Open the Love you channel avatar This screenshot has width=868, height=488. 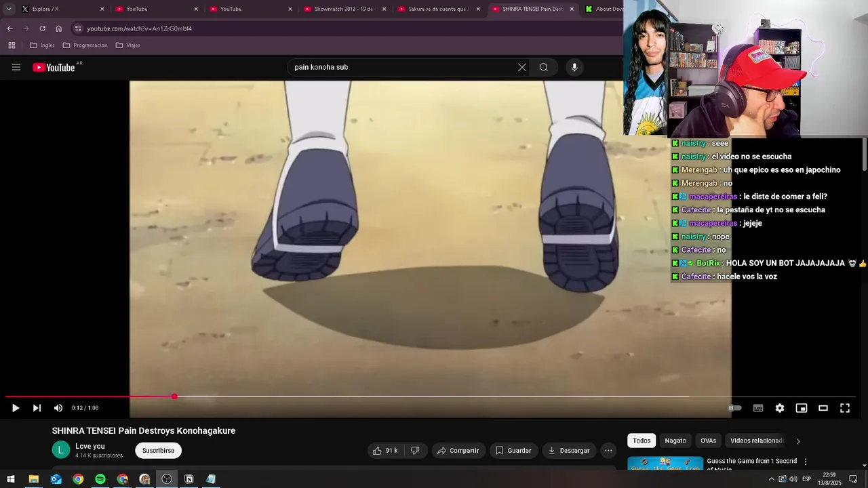click(61, 450)
